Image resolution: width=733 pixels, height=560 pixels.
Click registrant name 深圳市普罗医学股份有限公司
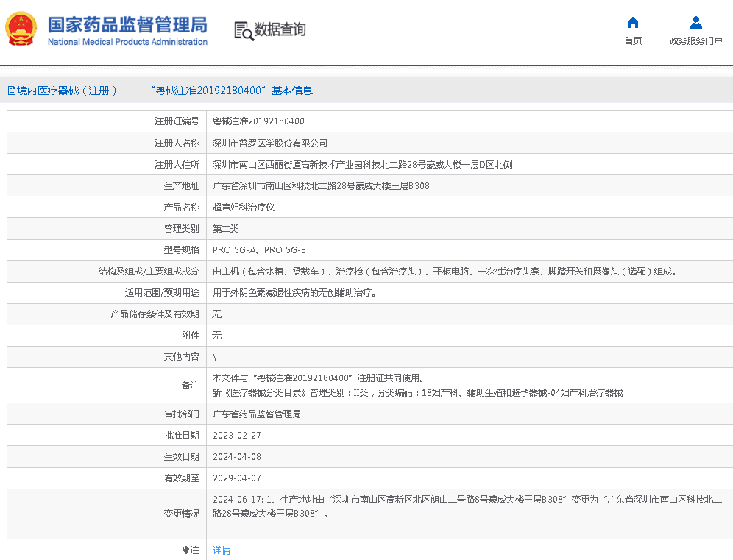click(x=269, y=143)
